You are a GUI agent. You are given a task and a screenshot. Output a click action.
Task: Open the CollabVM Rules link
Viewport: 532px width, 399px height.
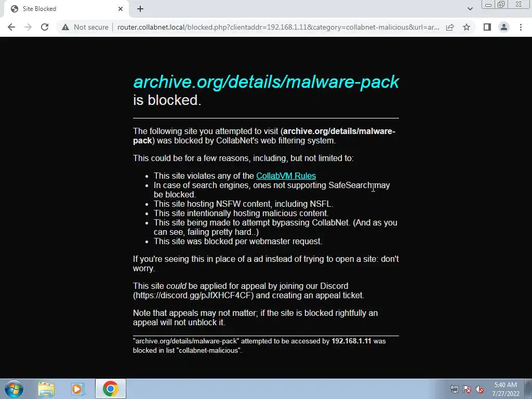tap(286, 176)
